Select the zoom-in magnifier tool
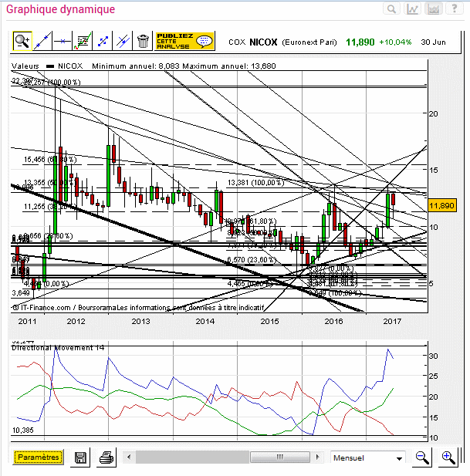 point(22,41)
